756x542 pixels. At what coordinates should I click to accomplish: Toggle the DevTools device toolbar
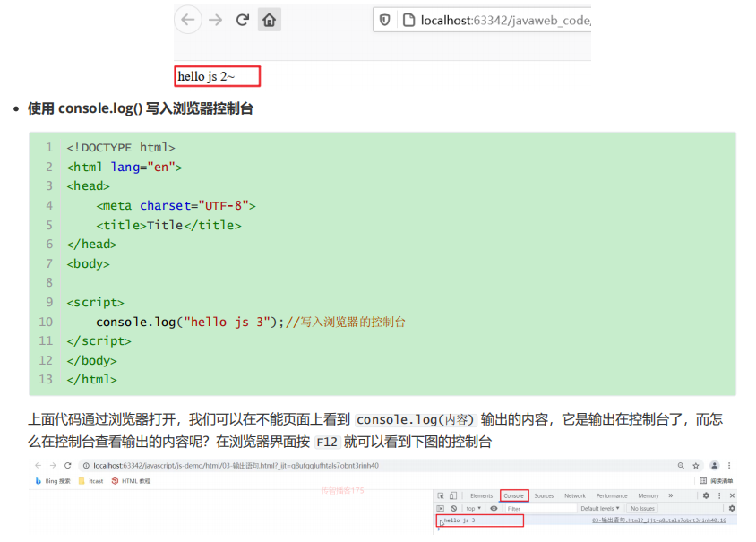pos(452,495)
